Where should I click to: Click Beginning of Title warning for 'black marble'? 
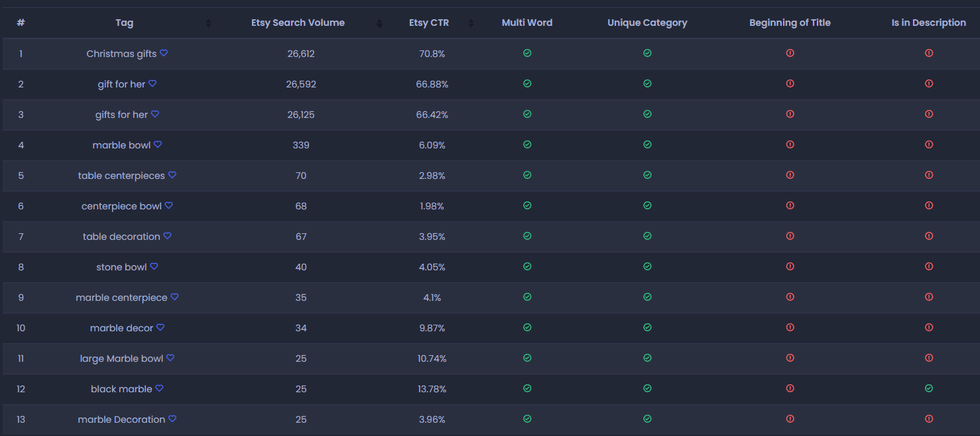[x=790, y=388]
